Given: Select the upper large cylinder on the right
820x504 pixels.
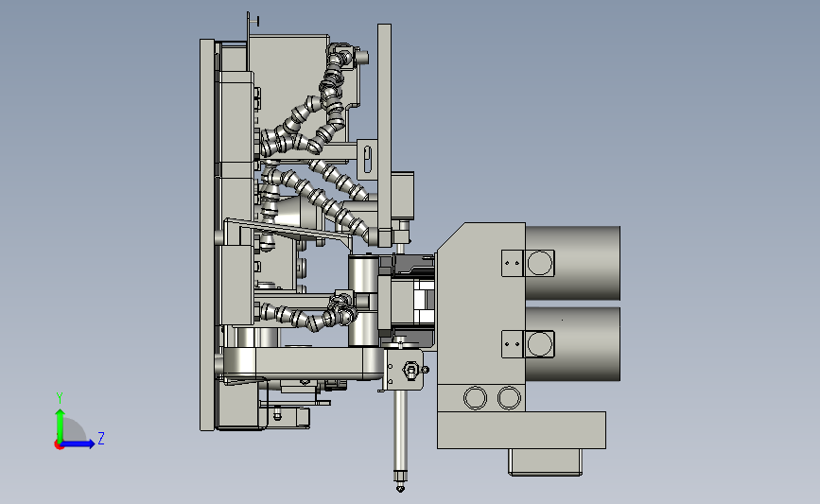Looking at the screenshot, I should point(572,263).
